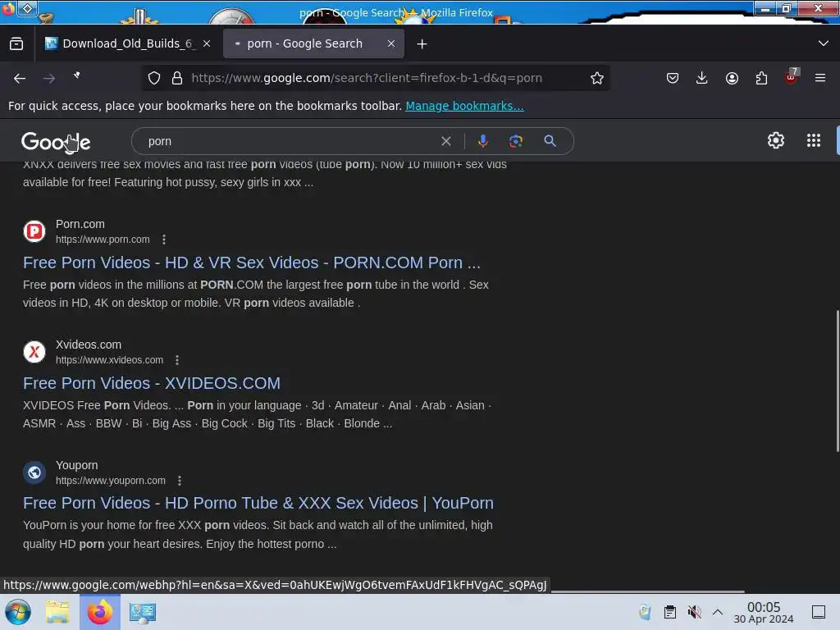Click the Xvideos.com site favicon
Screen dimensions: 840x630
coord(34,352)
